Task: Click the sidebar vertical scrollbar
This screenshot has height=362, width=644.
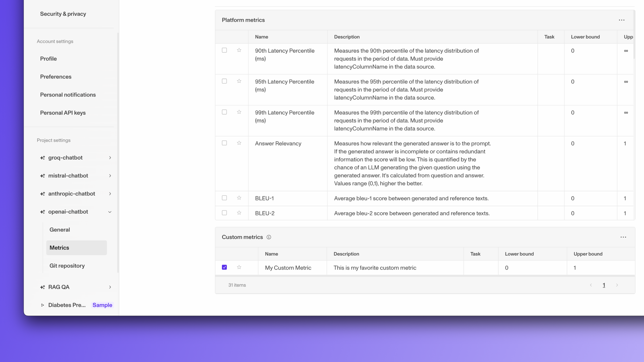Action: tap(118, 153)
